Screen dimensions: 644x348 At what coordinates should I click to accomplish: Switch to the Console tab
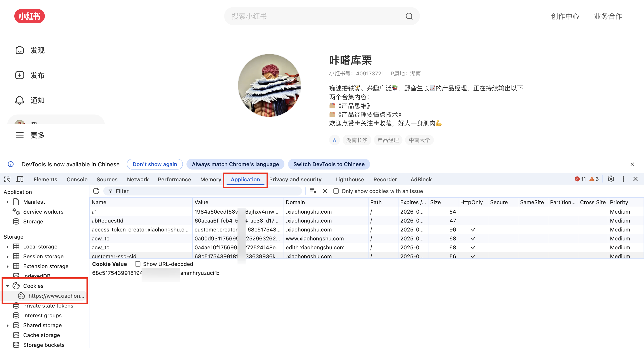pos(77,179)
